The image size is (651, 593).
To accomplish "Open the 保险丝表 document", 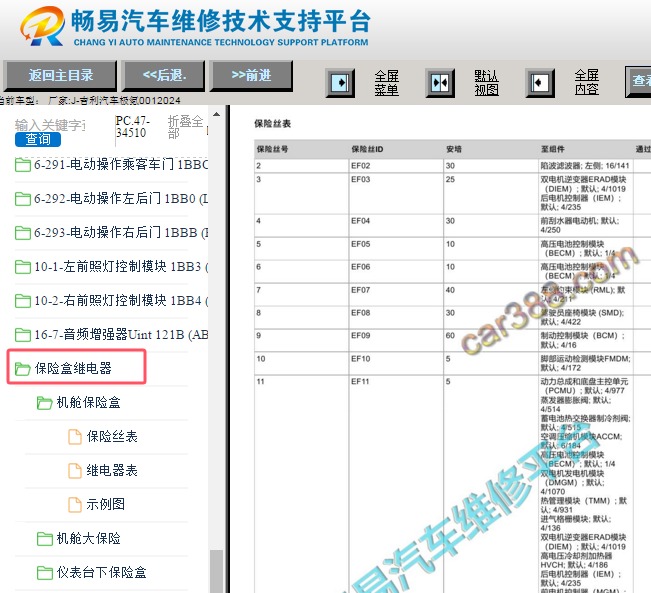I will click(x=112, y=436).
